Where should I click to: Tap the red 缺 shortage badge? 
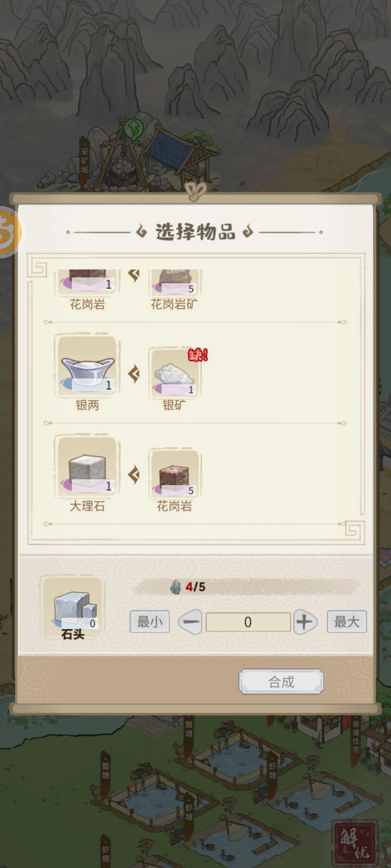coord(198,355)
